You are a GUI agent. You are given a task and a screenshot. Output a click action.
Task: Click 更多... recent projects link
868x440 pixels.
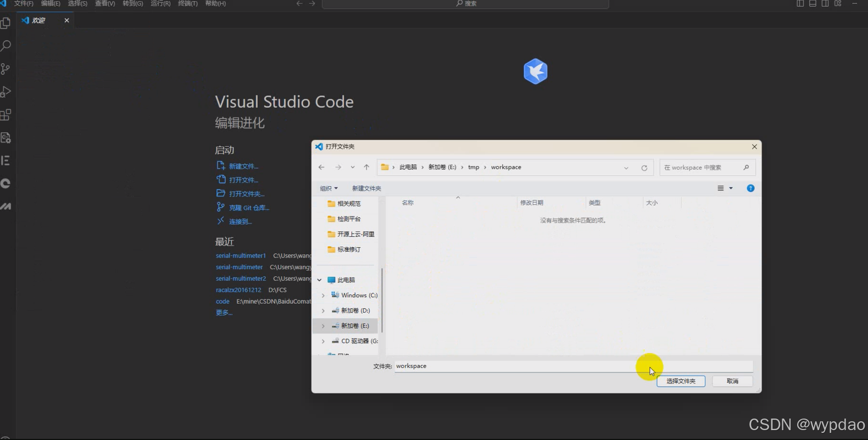pos(224,313)
